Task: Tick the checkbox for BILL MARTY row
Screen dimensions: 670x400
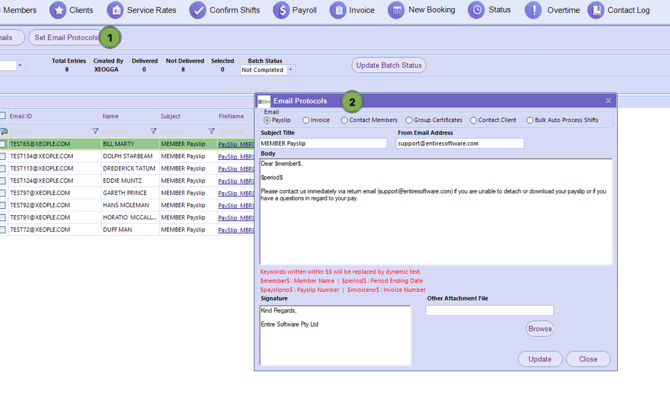Action: (3, 144)
